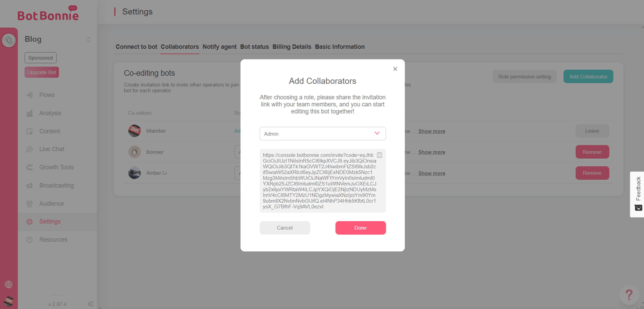Image resolution: width=644 pixels, height=309 pixels.
Task: Click the BotBonnie logo
Action: (x=48, y=13)
